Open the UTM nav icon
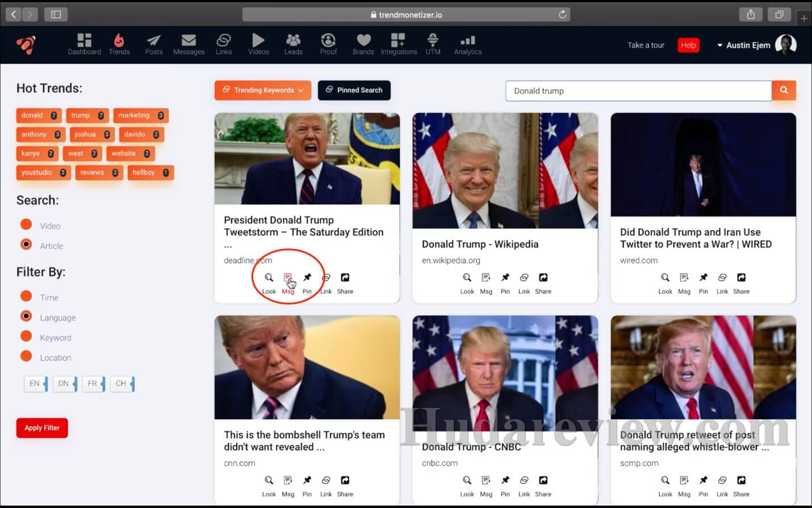This screenshot has height=508, width=812. (433, 40)
